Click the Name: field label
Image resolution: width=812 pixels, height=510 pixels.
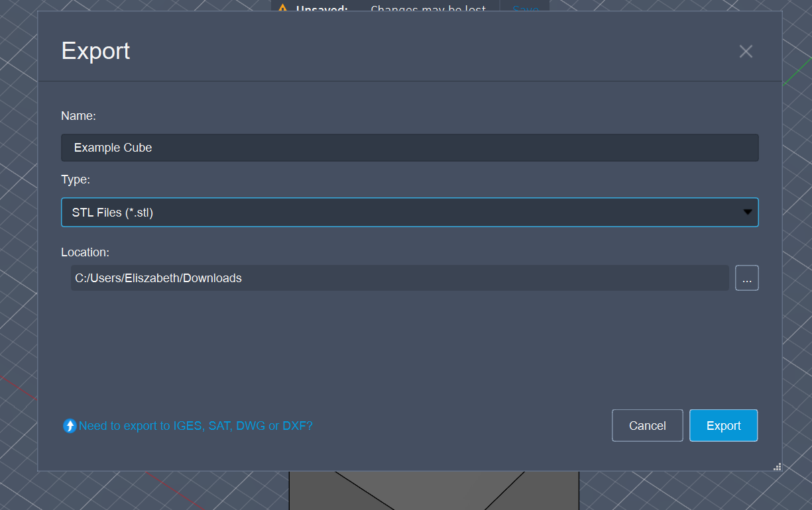coord(78,116)
